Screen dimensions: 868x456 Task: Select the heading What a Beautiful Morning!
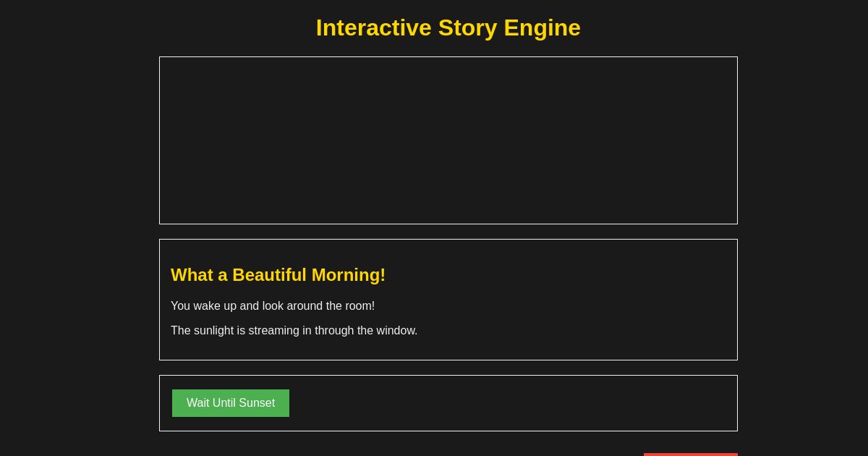point(278,275)
